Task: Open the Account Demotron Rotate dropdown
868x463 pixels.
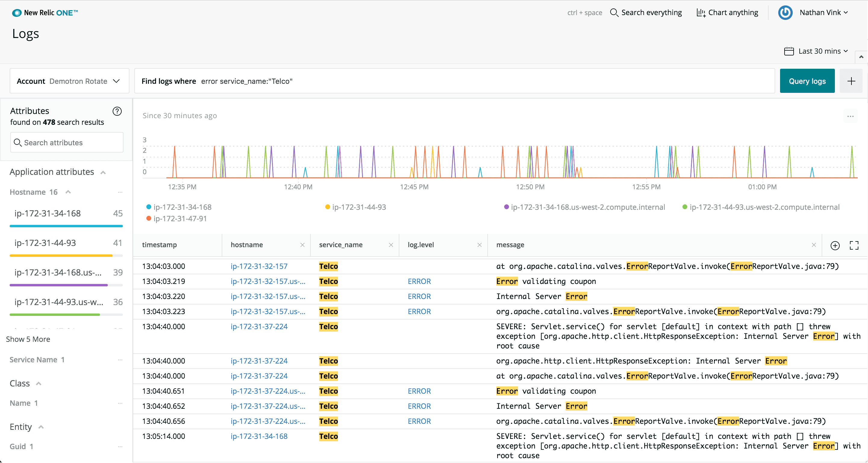Action: (69, 81)
